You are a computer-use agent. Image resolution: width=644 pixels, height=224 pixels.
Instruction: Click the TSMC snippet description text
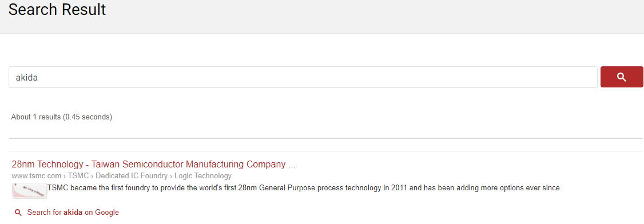[x=304, y=188]
